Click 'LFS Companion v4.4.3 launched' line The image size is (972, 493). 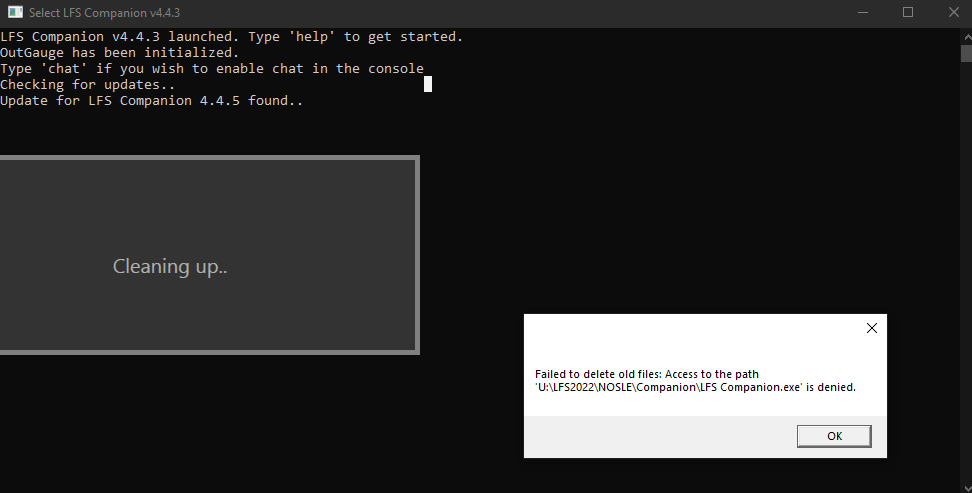pos(231,37)
